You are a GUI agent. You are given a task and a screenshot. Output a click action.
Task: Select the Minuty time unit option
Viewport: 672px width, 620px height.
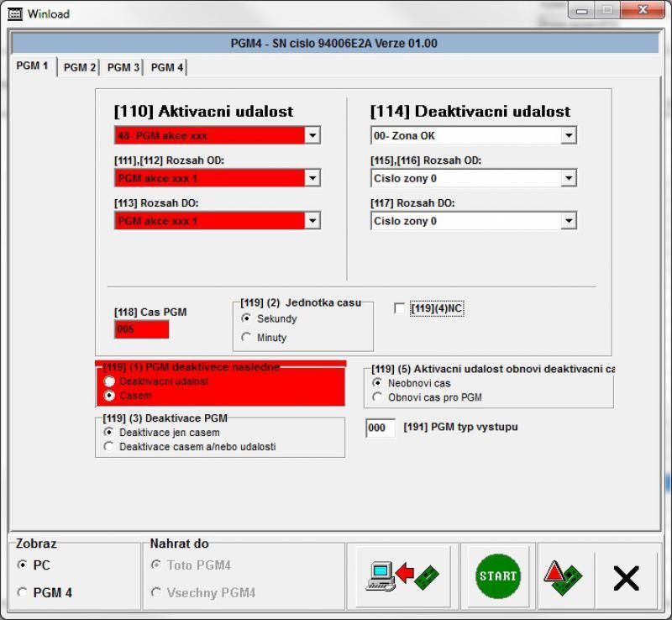pyautogui.click(x=246, y=338)
